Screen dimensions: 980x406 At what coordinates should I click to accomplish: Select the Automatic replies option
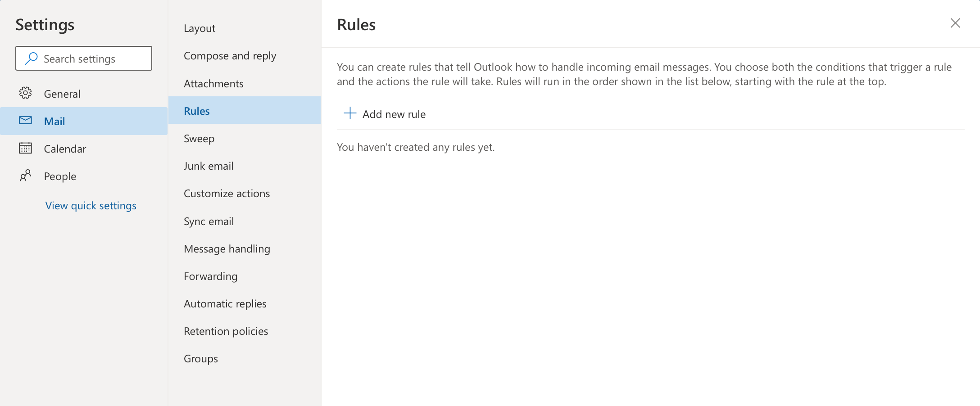(x=225, y=304)
